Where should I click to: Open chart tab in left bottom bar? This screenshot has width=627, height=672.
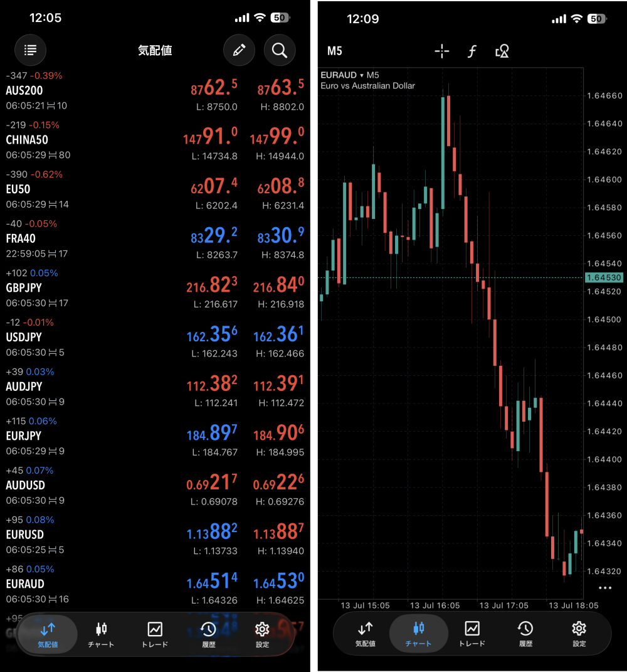(101, 635)
